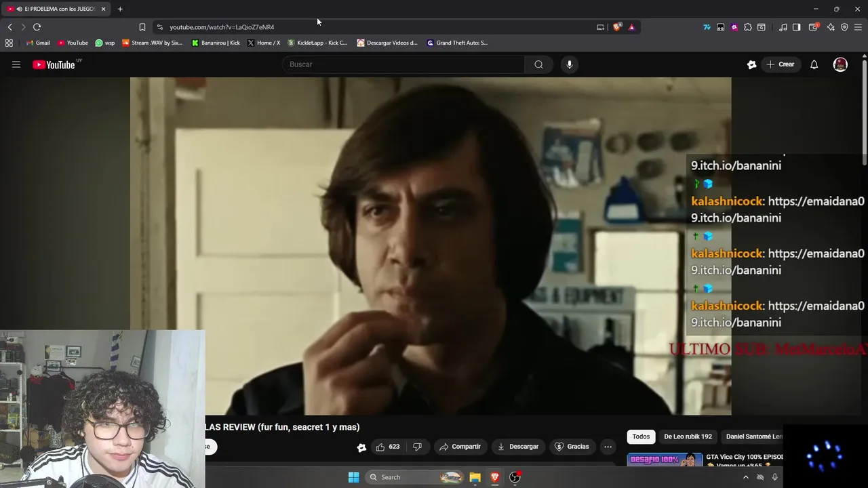Open the Leo AI sparkle icon in toolbar
The height and width of the screenshot is (488, 868).
(830, 27)
